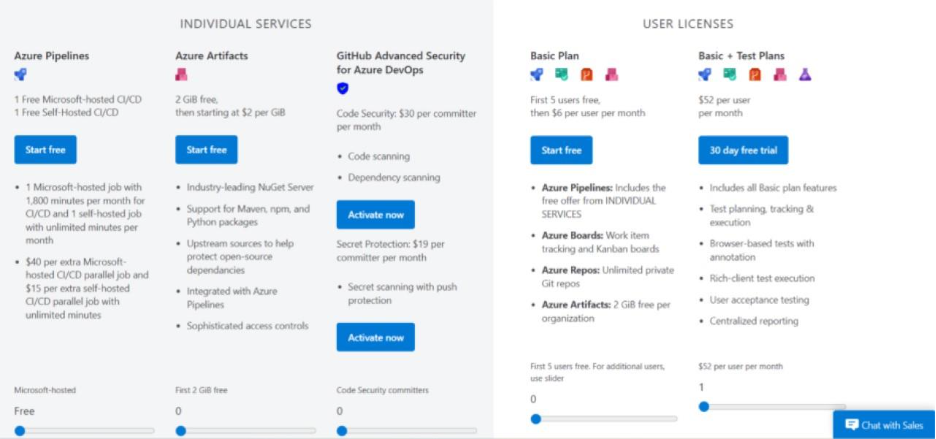Click 'First 5 users free. For additional users, use slider'
The image size is (936, 439).
pos(598,372)
